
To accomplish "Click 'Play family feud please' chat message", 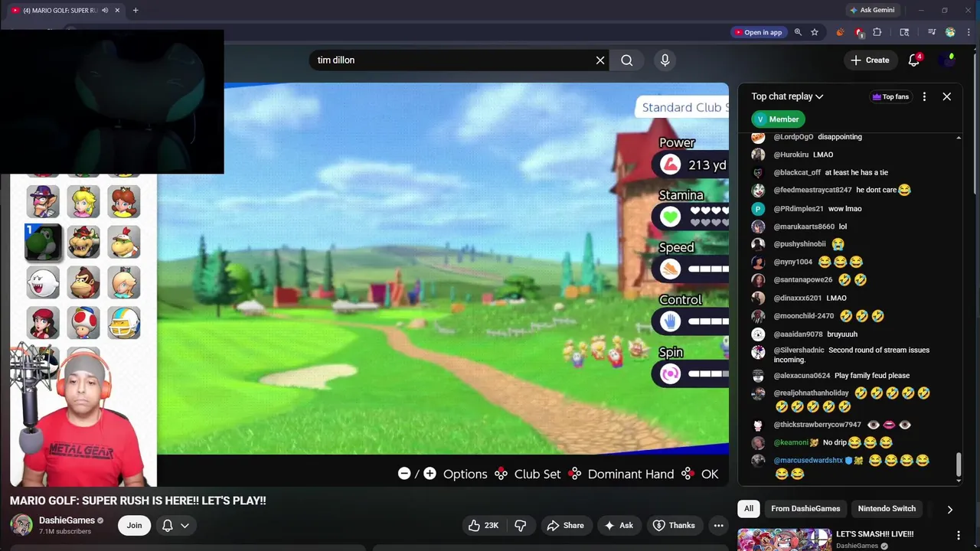I will 872,376.
